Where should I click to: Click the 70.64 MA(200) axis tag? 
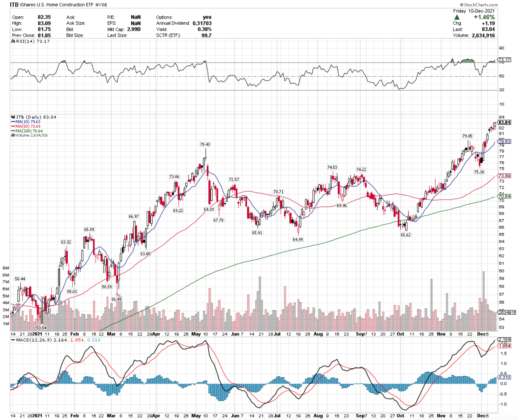pos(504,196)
